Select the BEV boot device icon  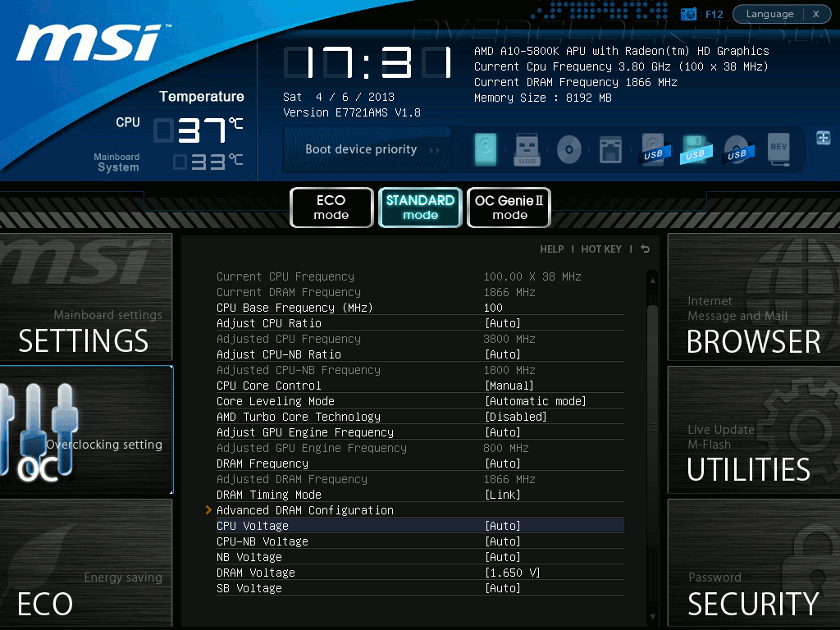click(779, 149)
